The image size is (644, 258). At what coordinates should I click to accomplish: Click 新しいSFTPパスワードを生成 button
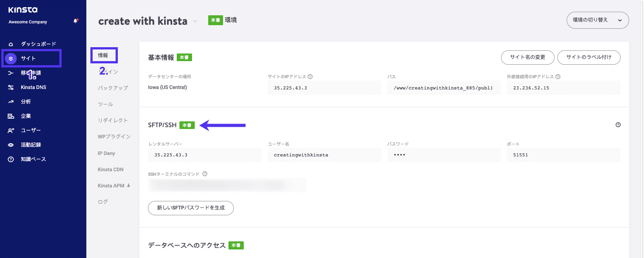[191, 208]
